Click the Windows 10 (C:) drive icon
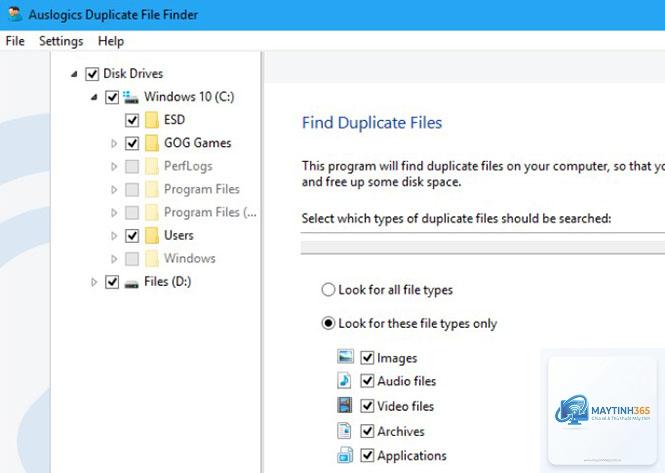Screen dimensions: 665x473 pos(131,97)
